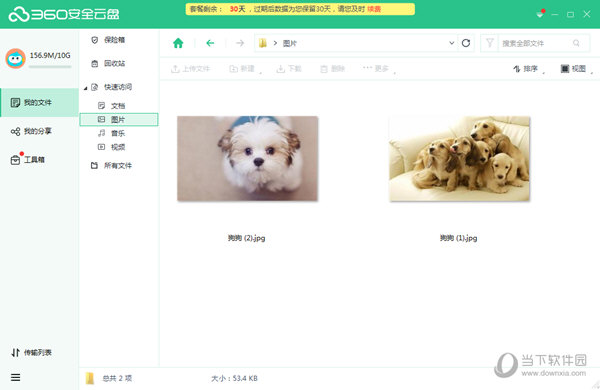Minimize the cloud drive window
This screenshot has width=600, height=390.
point(554,14)
